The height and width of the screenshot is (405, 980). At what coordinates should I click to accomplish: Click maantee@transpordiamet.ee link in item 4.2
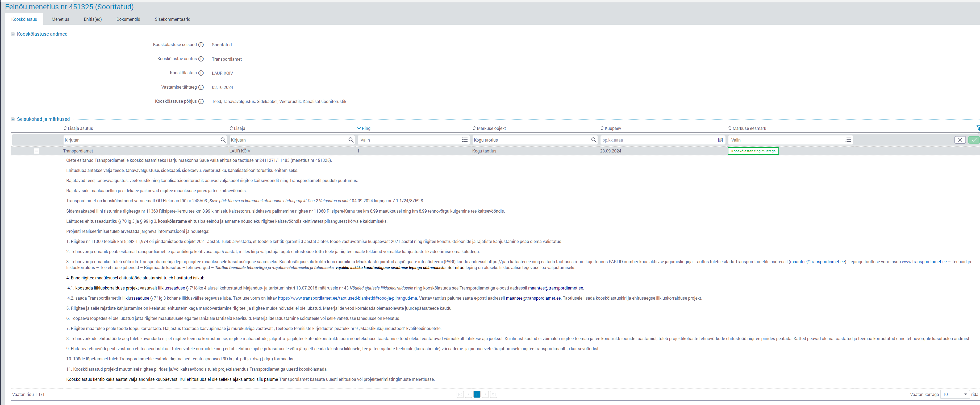533,298
